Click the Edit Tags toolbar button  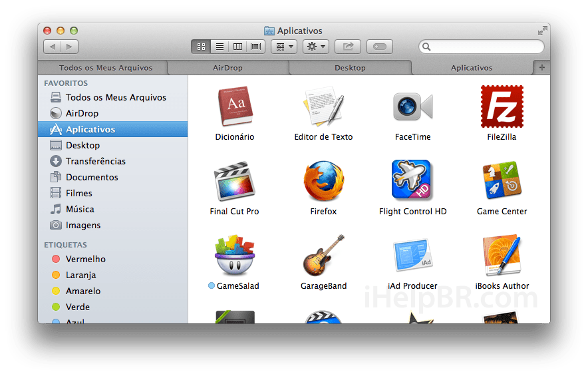380,47
